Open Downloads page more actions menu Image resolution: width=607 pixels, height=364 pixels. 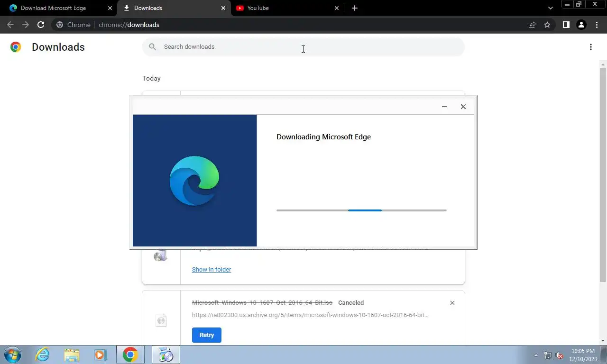coord(591,47)
